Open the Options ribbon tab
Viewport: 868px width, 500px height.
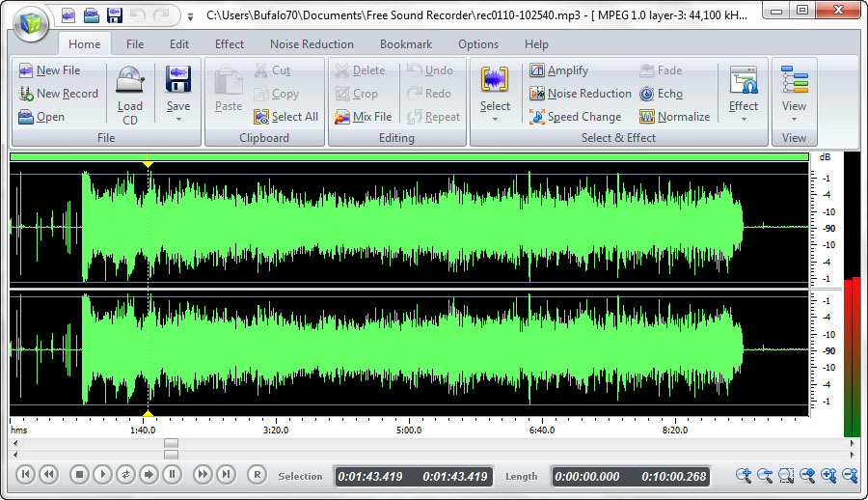pyautogui.click(x=478, y=44)
